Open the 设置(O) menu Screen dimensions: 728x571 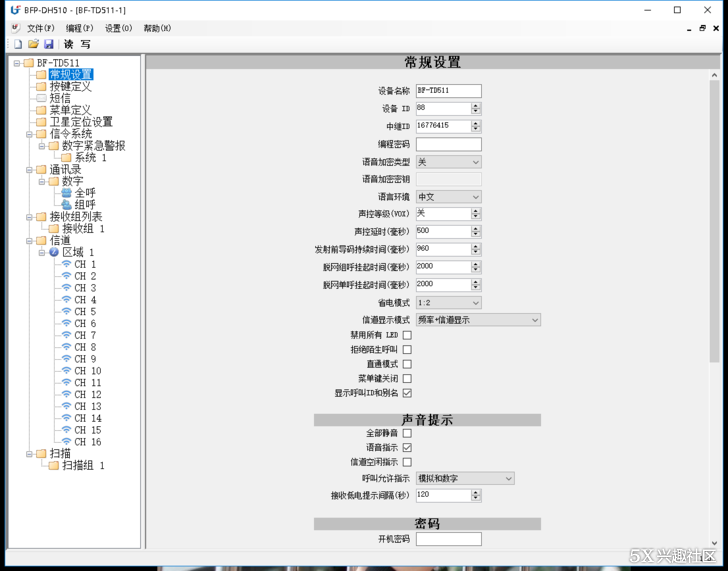118,28
